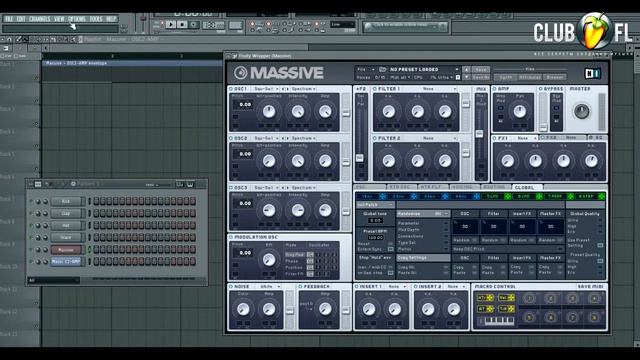The height and width of the screenshot is (360, 640).
Task: Toggle OSC3 on/off power button
Action: (x=231, y=188)
